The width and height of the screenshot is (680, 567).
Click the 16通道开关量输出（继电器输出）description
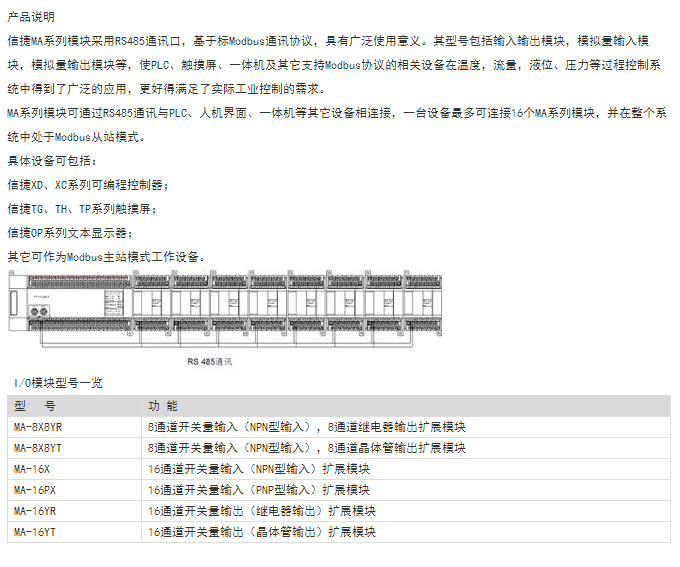point(262,511)
